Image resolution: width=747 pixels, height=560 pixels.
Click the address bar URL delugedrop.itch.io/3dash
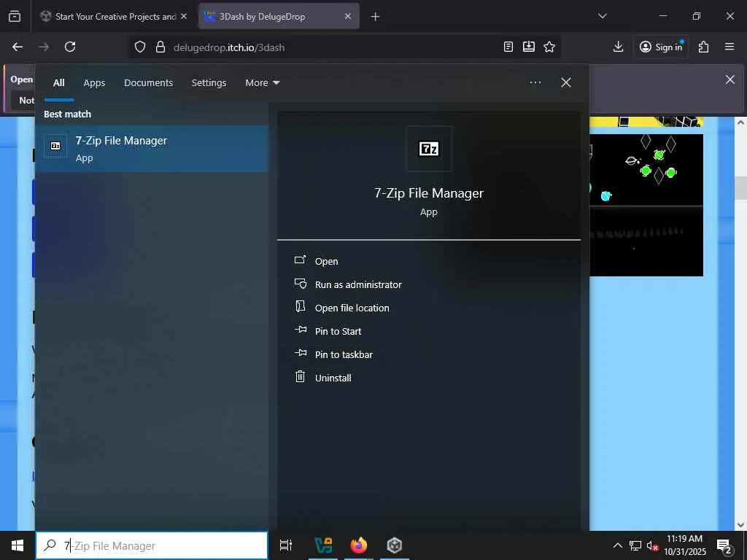pos(229,47)
